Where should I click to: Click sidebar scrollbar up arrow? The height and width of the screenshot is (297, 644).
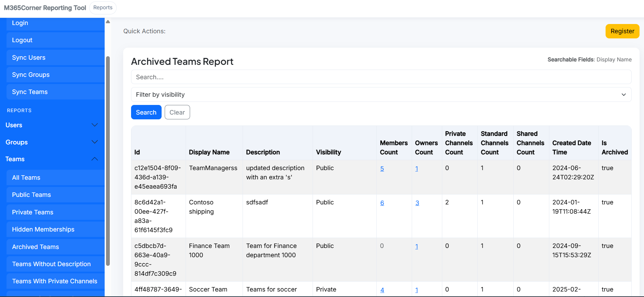[x=108, y=22]
